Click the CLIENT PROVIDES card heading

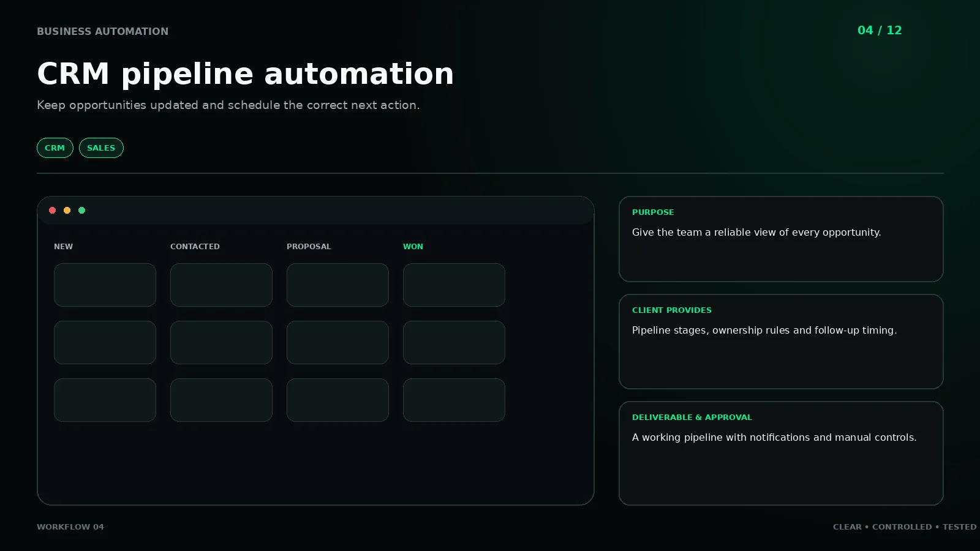point(672,310)
